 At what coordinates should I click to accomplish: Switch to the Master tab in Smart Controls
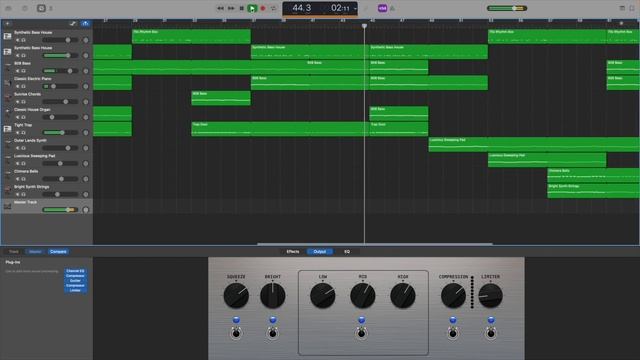click(35, 252)
